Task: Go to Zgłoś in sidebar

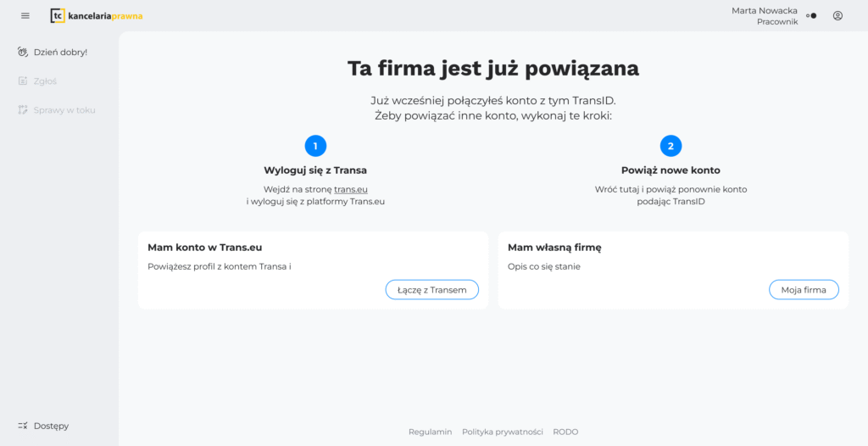Action: point(45,81)
